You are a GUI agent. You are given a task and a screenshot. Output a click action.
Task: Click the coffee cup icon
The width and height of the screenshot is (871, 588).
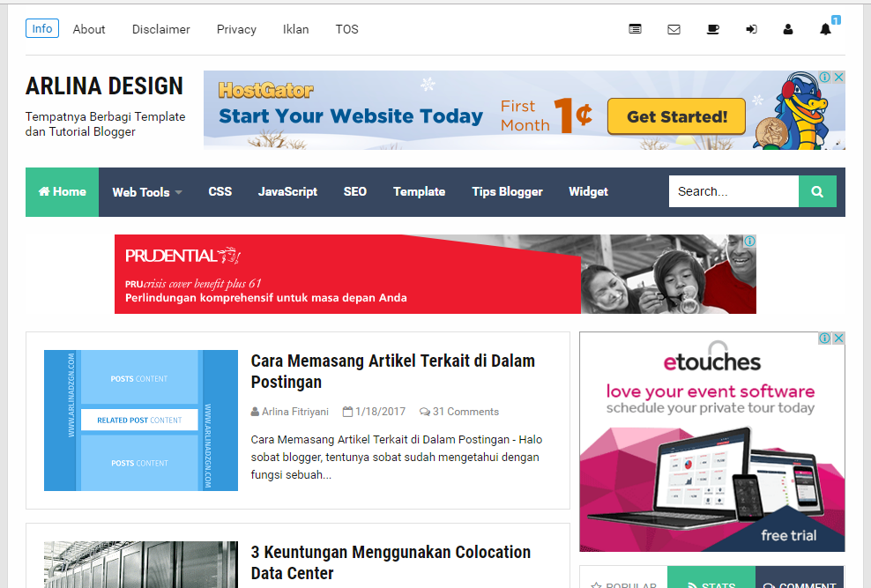coord(712,29)
